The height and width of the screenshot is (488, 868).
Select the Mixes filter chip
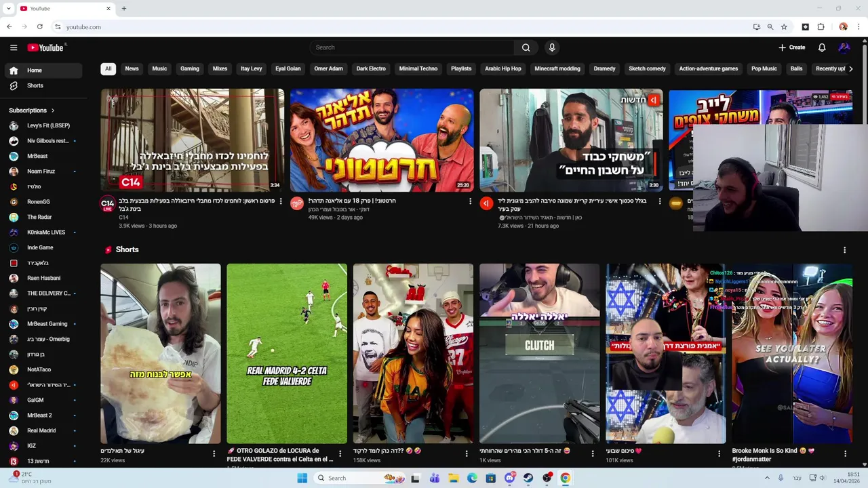[220, 68]
